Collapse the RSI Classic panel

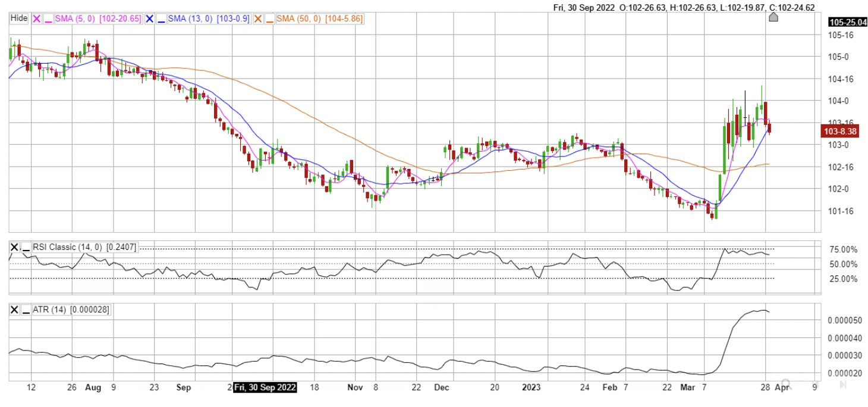[26, 248]
